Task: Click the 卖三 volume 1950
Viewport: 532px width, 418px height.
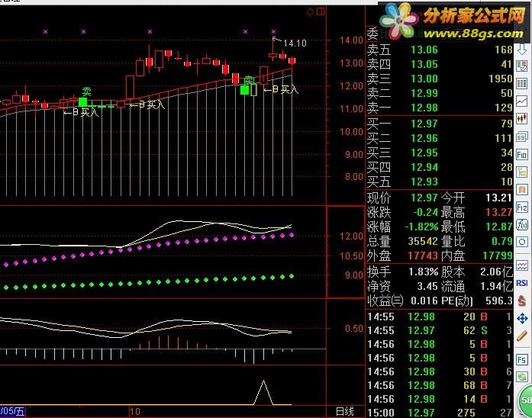Action: tap(500, 79)
